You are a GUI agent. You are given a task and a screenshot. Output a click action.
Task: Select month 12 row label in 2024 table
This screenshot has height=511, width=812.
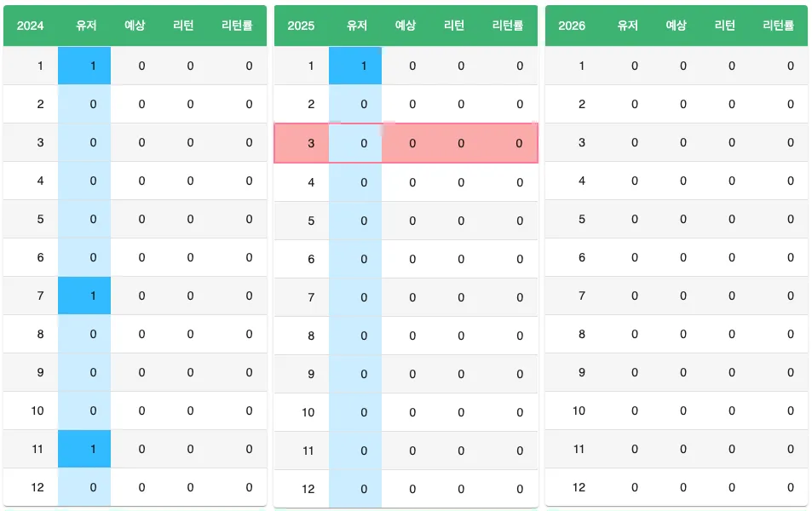pos(37,487)
